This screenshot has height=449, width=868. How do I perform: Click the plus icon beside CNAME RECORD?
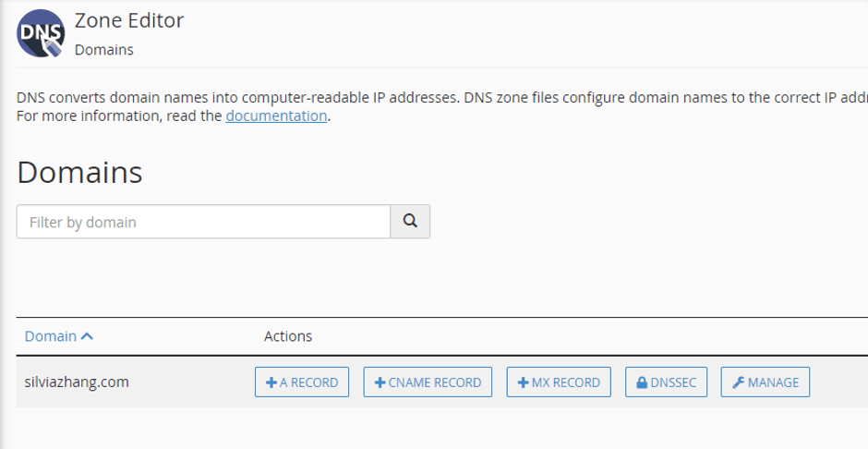pyautogui.click(x=380, y=382)
